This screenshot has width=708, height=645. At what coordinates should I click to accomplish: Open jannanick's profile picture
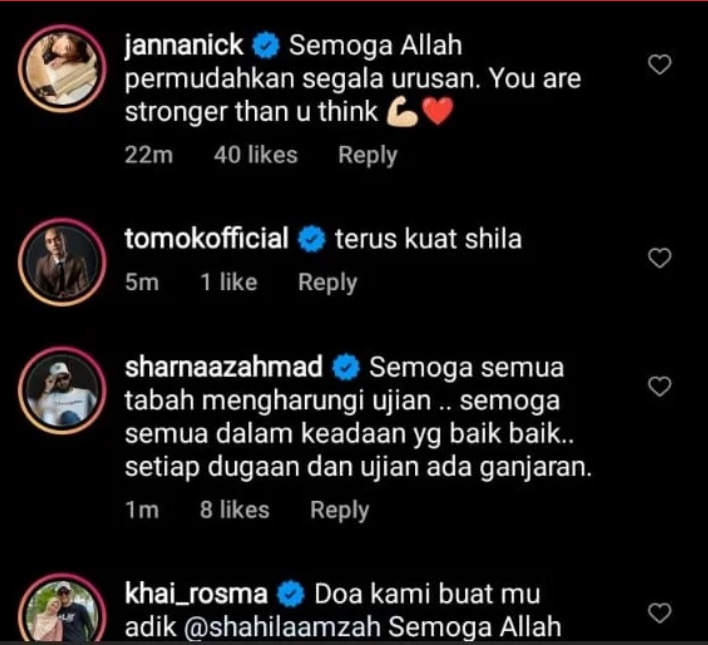[x=62, y=69]
